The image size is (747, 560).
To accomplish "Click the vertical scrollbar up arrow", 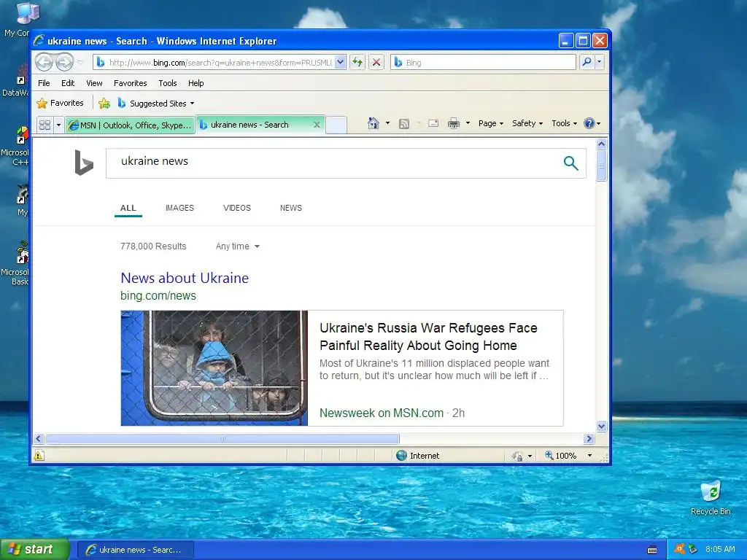I will click(x=601, y=144).
